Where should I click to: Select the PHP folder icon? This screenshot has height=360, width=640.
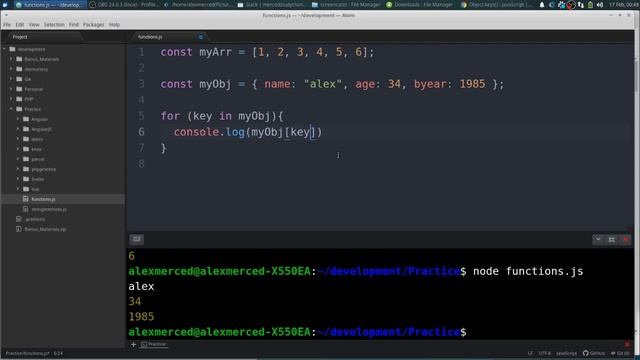19,99
